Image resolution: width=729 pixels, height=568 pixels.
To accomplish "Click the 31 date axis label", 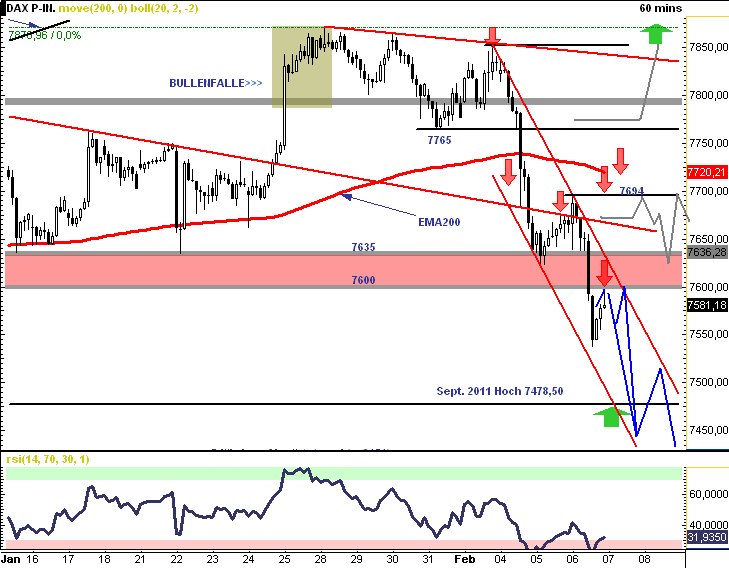I will pos(428,559).
